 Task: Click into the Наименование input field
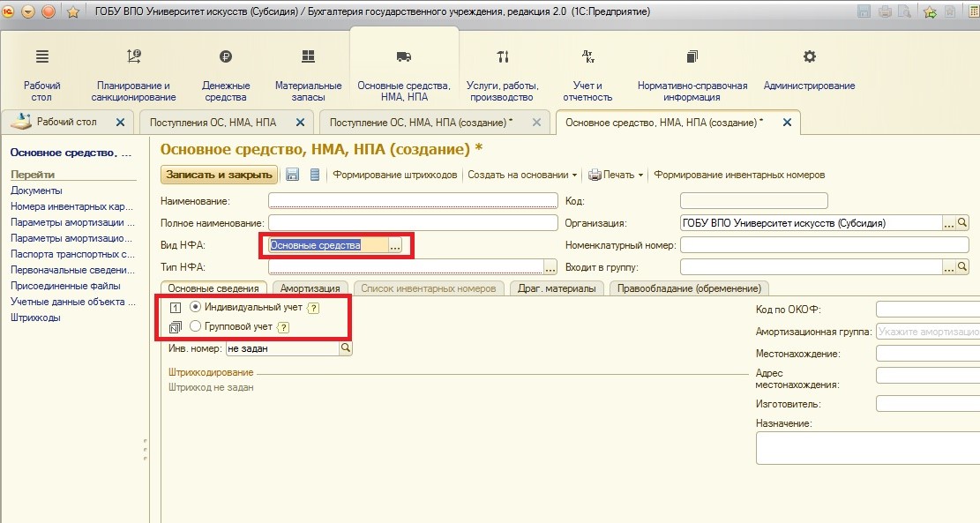pos(413,200)
